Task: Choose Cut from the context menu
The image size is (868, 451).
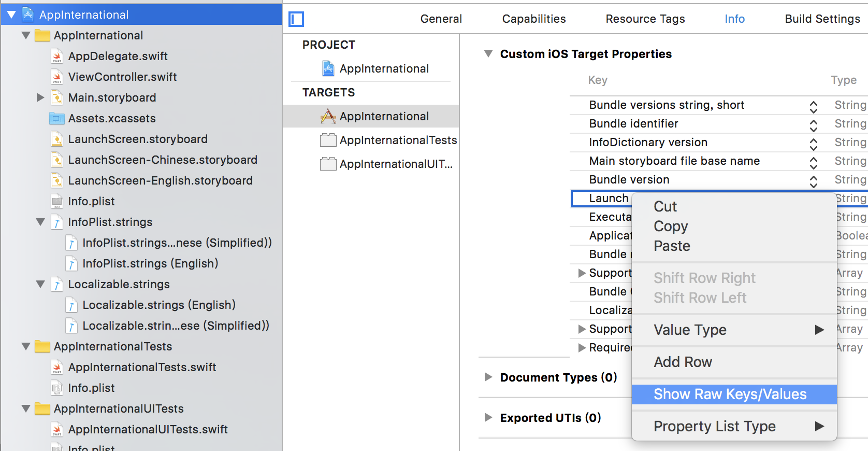Action: 734,206
